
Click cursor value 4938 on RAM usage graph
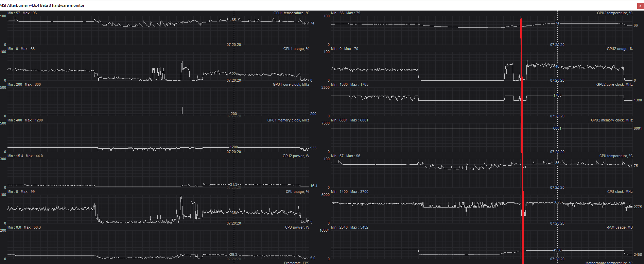(x=557, y=250)
